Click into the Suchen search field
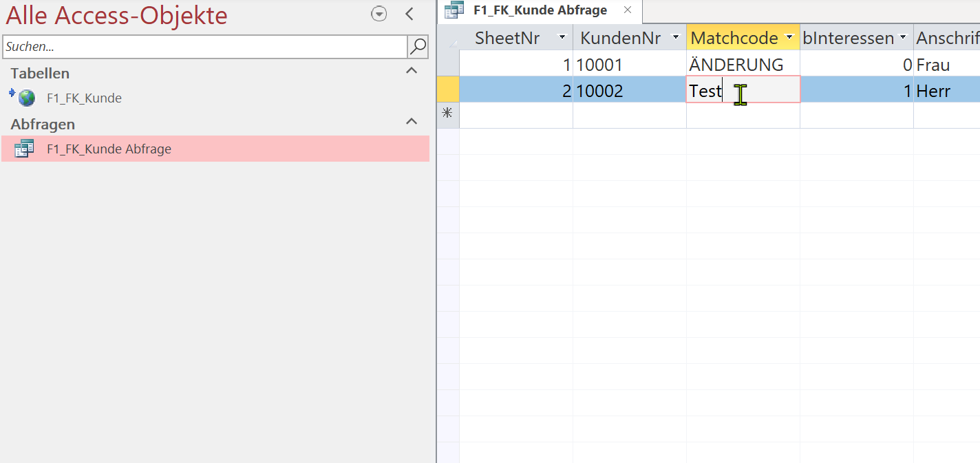980x463 pixels. tap(205, 47)
